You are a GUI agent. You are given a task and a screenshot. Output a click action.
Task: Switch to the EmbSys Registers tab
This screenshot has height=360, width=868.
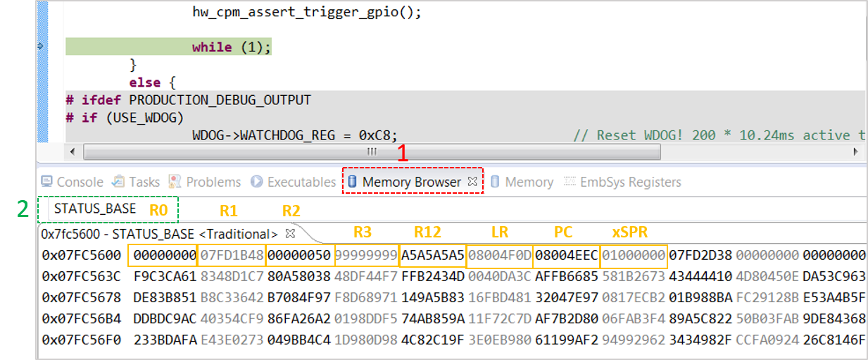coord(622,182)
